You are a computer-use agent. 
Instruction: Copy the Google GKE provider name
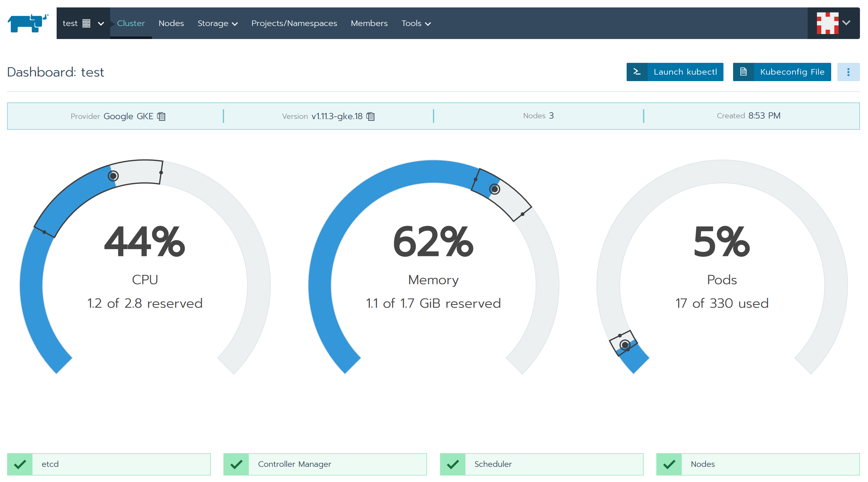[x=162, y=116]
